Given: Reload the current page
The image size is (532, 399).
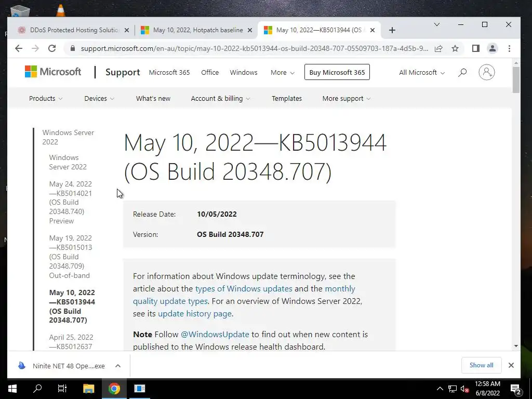Looking at the screenshot, I should [52, 48].
